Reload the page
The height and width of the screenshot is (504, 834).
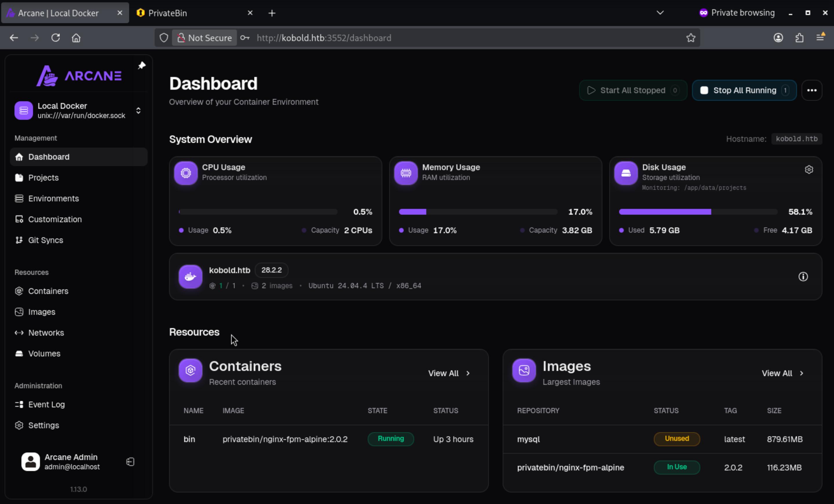56,38
